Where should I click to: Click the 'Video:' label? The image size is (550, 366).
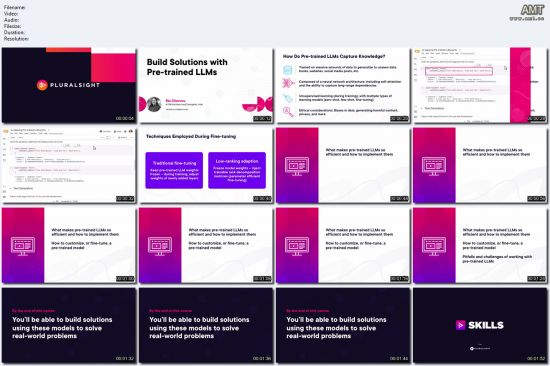(11, 13)
